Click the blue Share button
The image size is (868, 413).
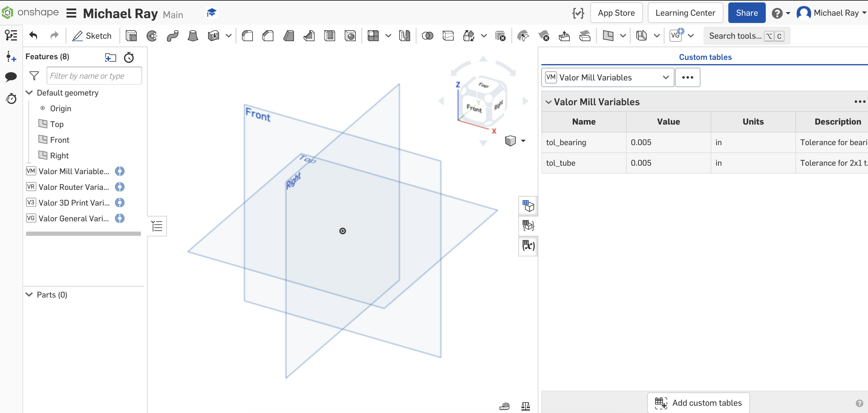pos(747,13)
